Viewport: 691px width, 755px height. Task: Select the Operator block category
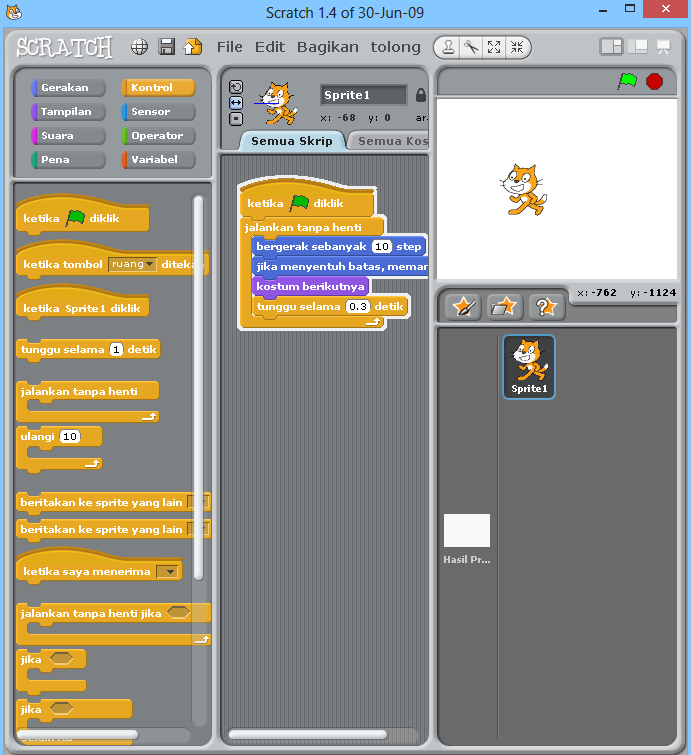point(158,136)
